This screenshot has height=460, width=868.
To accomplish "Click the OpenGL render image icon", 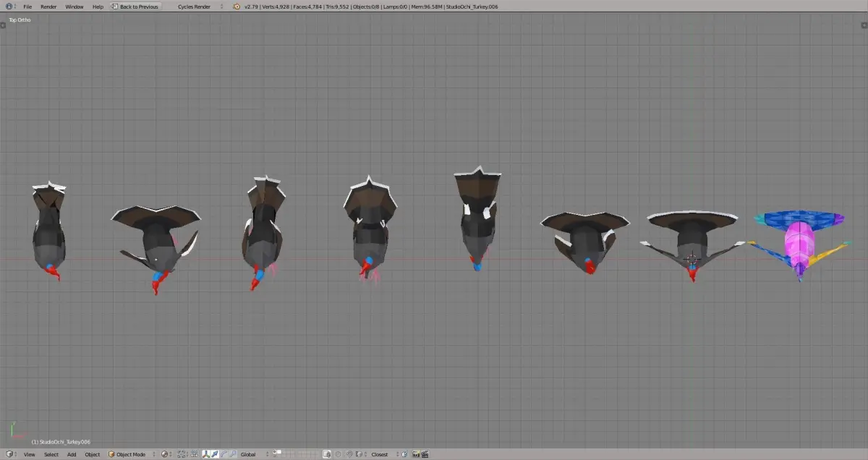I will click(417, 454).
